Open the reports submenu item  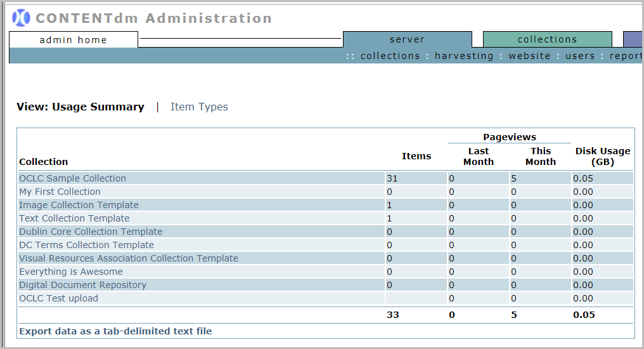pos(626,56)
